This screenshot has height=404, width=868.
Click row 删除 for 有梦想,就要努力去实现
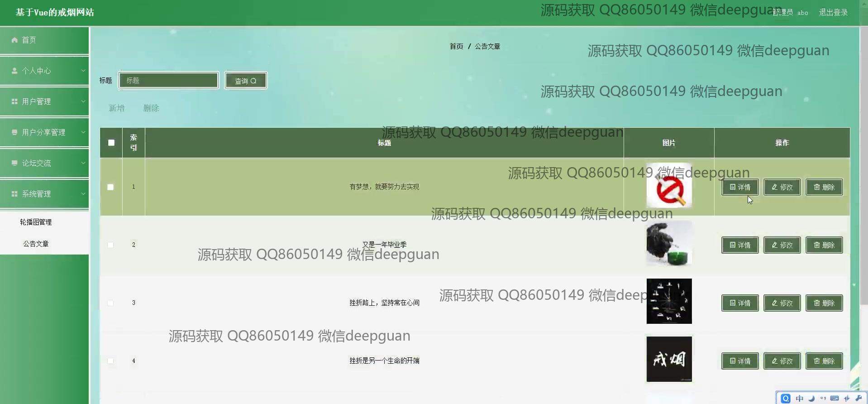coord(824,187)
